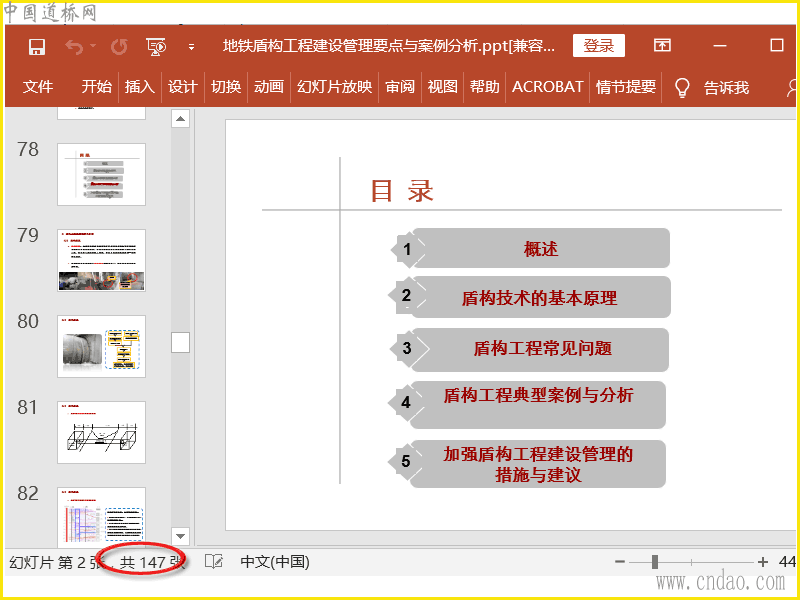Open the 帮助 help tab
The image size is (800, 600).
click(484, 87)
